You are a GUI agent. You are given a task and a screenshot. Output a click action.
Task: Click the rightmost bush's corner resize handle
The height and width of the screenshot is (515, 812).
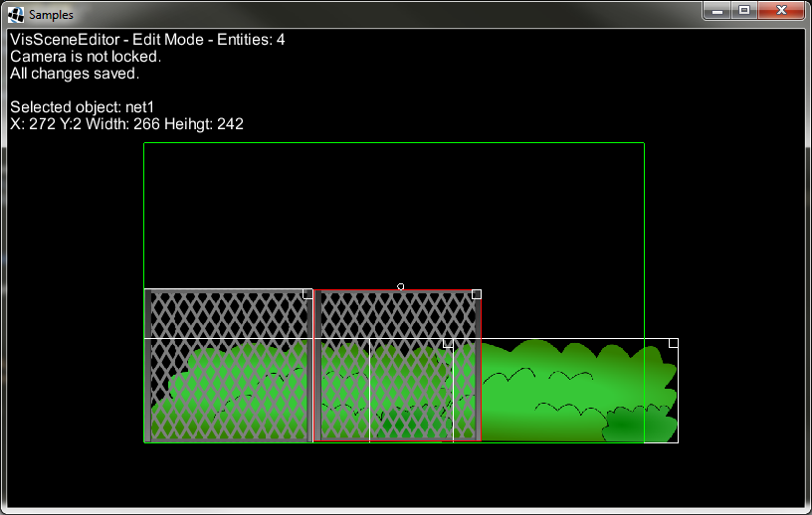coord(673,343)
